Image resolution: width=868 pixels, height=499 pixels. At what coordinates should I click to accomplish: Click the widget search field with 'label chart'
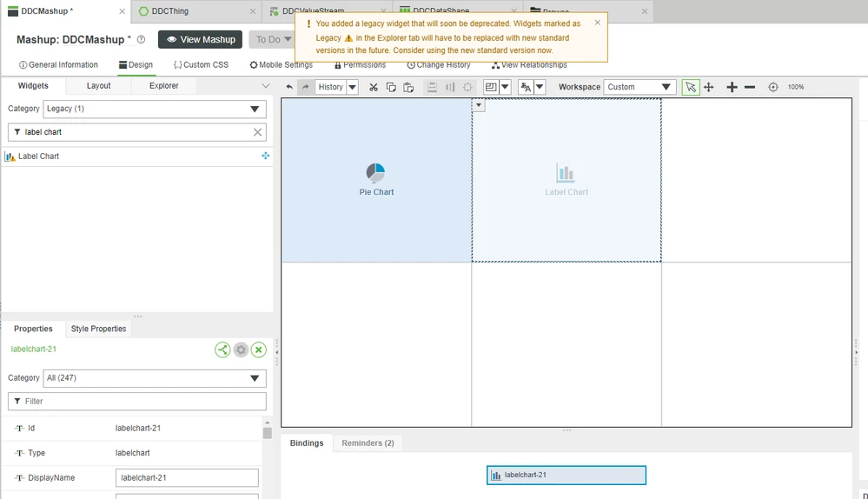click(x=136, y=132)
